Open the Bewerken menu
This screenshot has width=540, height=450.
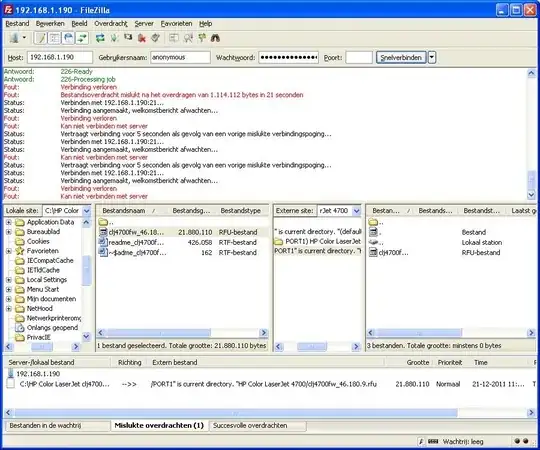pos(50,23)
